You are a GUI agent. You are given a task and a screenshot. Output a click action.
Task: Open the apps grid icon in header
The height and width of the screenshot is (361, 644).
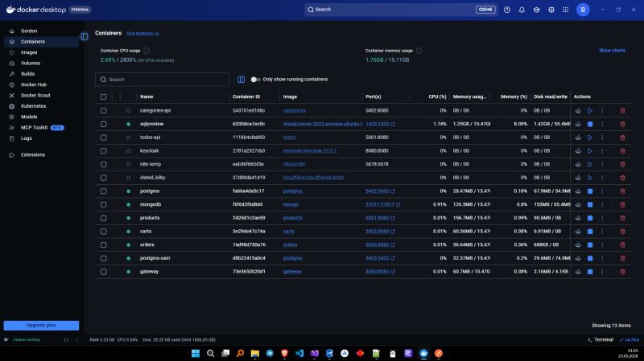click(566, 10)
